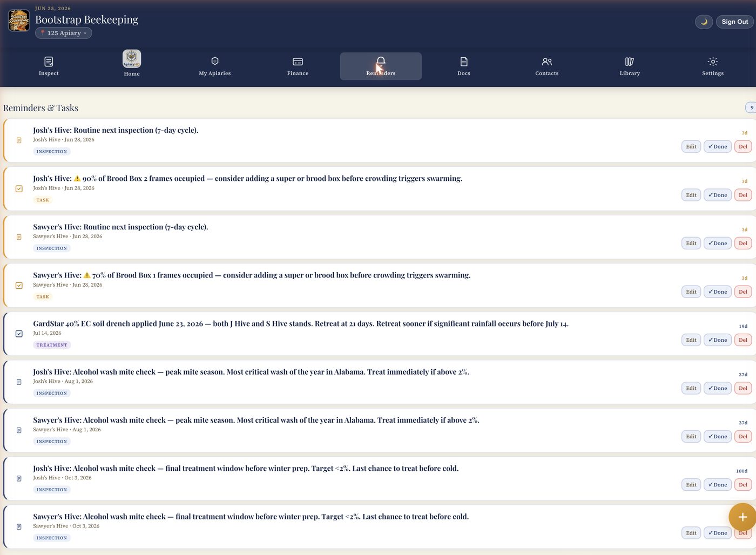Click TASK tag under Josh's 90% Brood Box
The width and height of the screenshot is (756, 555).
tap(43, 200)
